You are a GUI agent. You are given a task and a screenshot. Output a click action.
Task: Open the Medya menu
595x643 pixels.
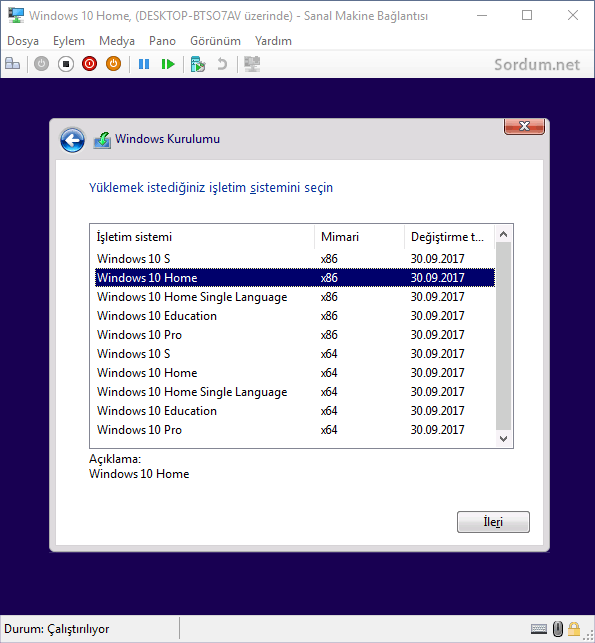117,41
